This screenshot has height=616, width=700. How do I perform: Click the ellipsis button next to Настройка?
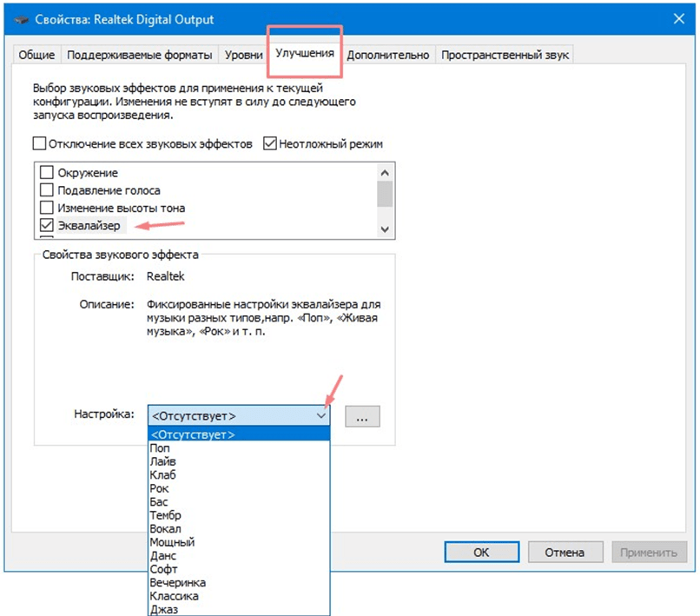362,416
